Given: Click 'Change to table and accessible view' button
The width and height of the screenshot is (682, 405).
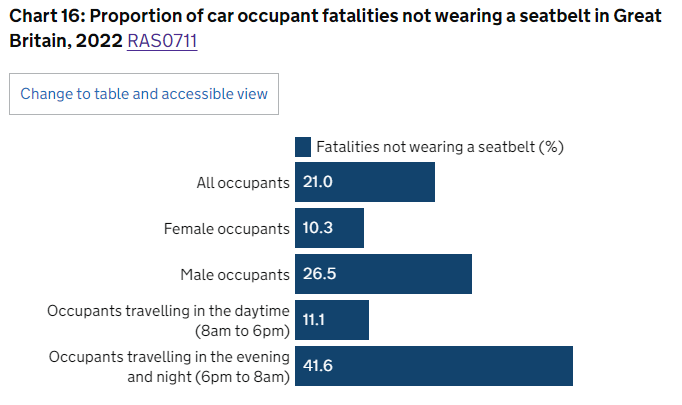Looking at the screenshot, I should click(x=144, y=94).
